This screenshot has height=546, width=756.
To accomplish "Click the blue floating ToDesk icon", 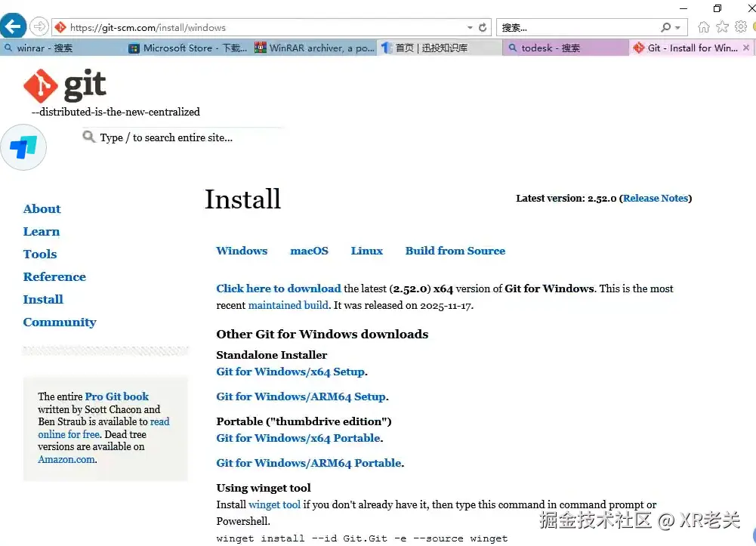I will click(23, 147).
